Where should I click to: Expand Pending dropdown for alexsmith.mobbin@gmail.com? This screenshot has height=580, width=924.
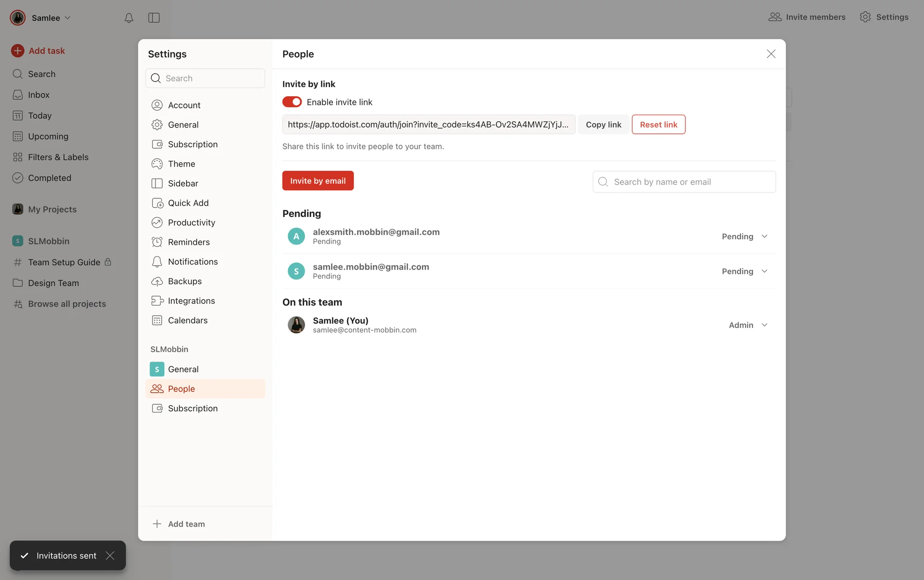[744, 236]
